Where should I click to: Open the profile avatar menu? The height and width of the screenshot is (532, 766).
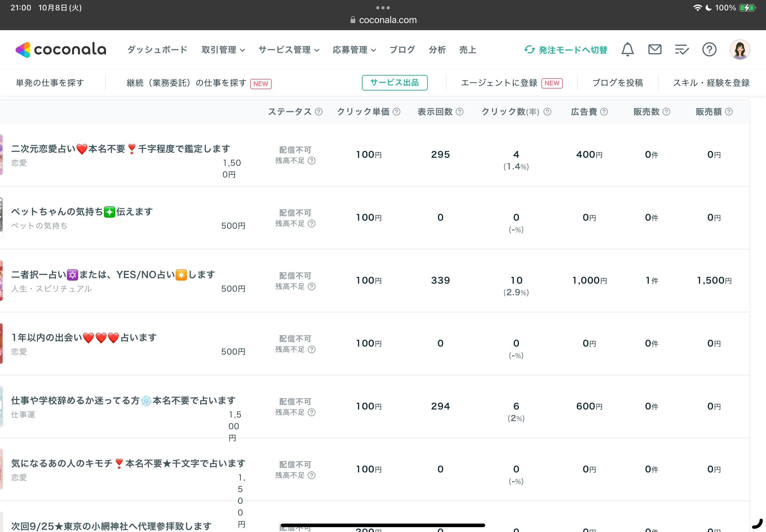(740, 50)
